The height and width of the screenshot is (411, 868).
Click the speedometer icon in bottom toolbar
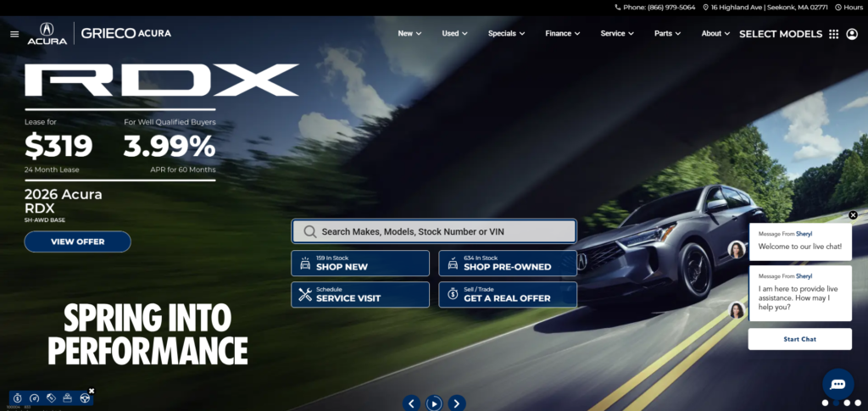tap(34, 398)
